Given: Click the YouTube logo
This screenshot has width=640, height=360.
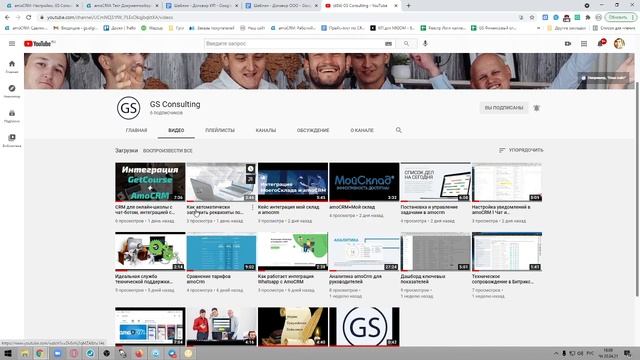Looking at the screenshot, I should point(39,44).
